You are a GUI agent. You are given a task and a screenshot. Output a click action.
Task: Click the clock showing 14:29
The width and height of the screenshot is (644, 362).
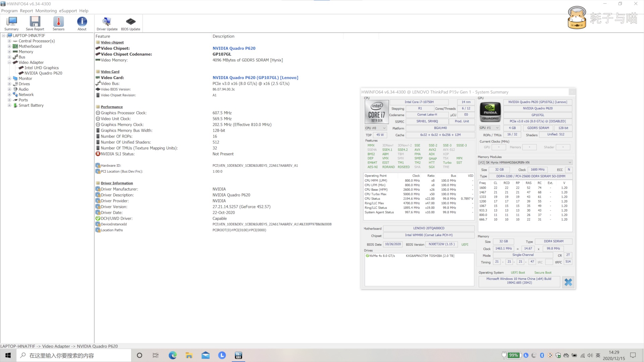coord(614,352)
